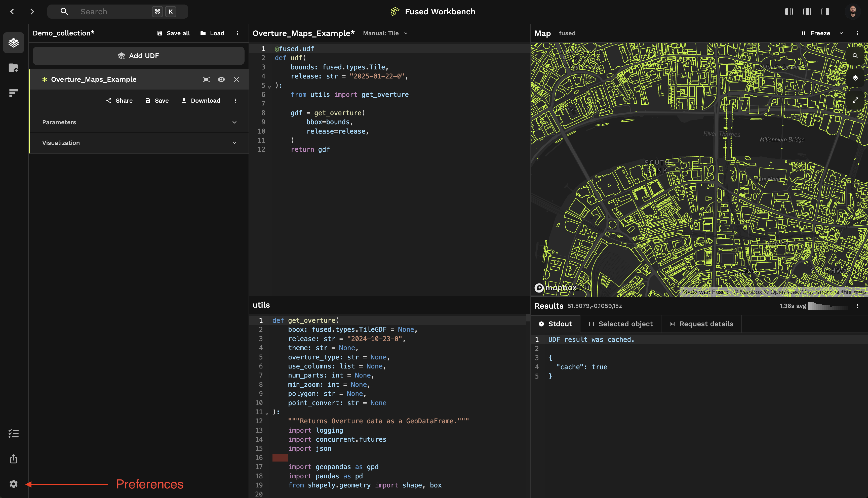Open the file explorer sidebar icon

click(x=14, y=68)
